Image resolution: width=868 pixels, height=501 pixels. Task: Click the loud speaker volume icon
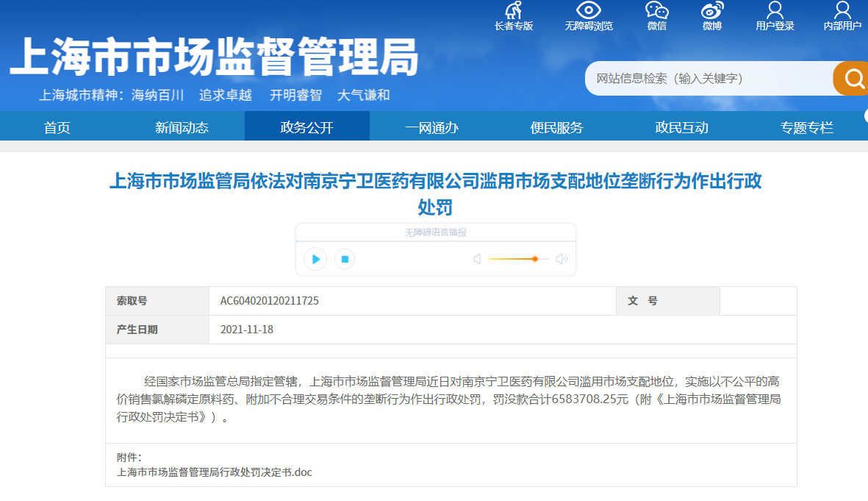(562, 259)
